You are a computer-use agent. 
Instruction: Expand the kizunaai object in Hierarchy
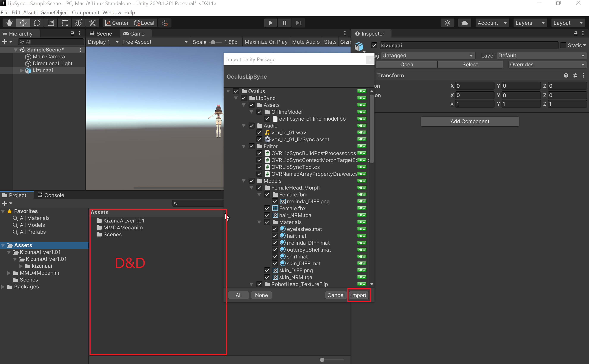pyautogui.click(x=22, y=70)
